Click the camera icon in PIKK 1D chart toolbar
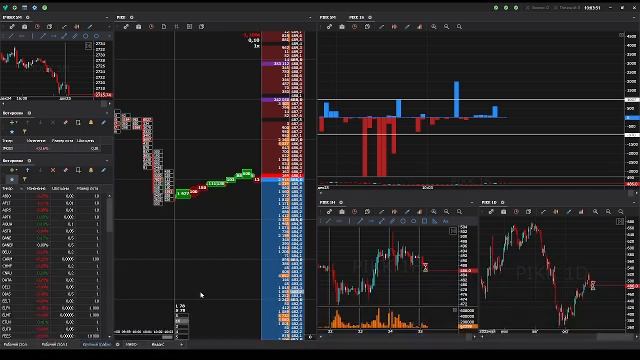 point(504,211)
